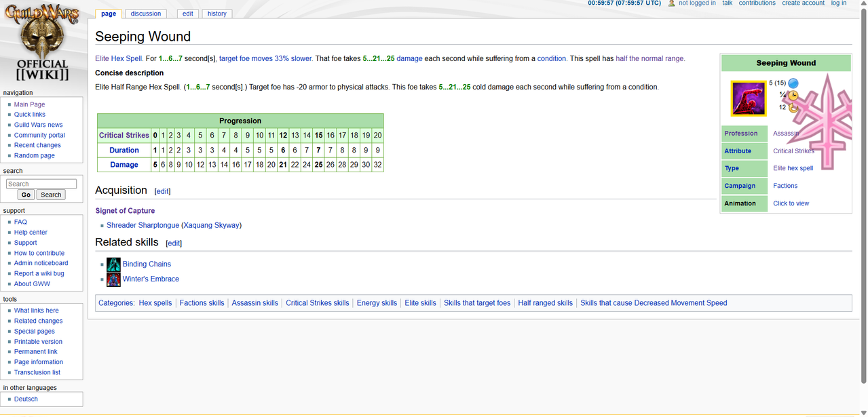Screen dimensions: 868x417
Task: Open Permanent link tool
Action: coord(36,352)
